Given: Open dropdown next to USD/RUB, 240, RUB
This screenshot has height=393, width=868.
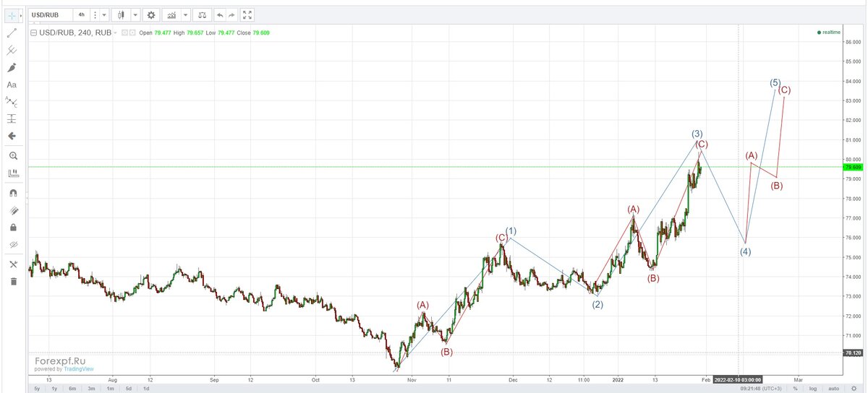Looking at the screenshot, I should pyautogui.click(x=115, y=33).
